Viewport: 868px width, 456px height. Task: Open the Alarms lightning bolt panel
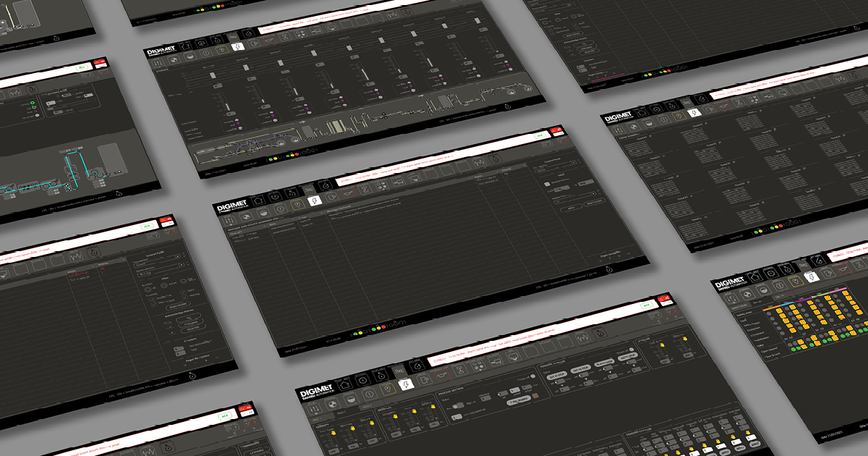(x=315, y=200)
